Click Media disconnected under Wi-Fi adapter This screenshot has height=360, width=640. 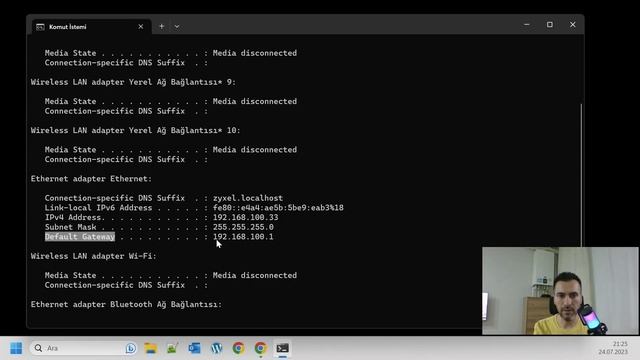255,276
